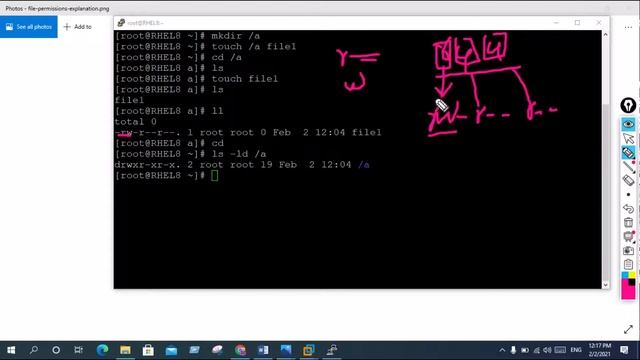The height and width of the screenshot is (360, 640).
Task: Open the pen size dot selector
Action: [628, 195]
